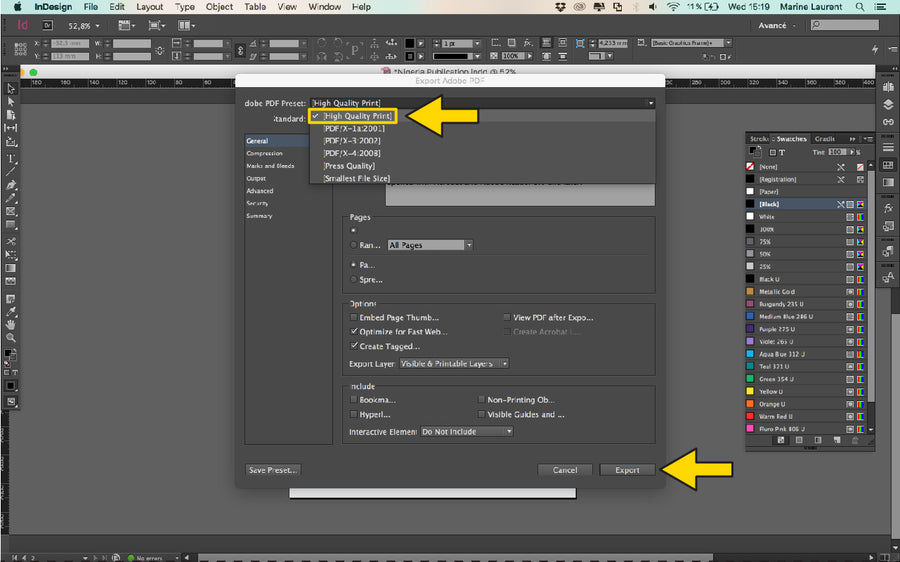
Task: Check Embed Page Thumbnails option
Action: (354, 317)
